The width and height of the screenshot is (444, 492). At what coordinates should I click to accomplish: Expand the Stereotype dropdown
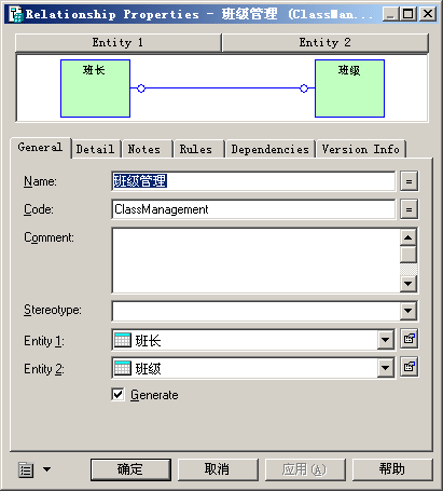tap(408, 311)
